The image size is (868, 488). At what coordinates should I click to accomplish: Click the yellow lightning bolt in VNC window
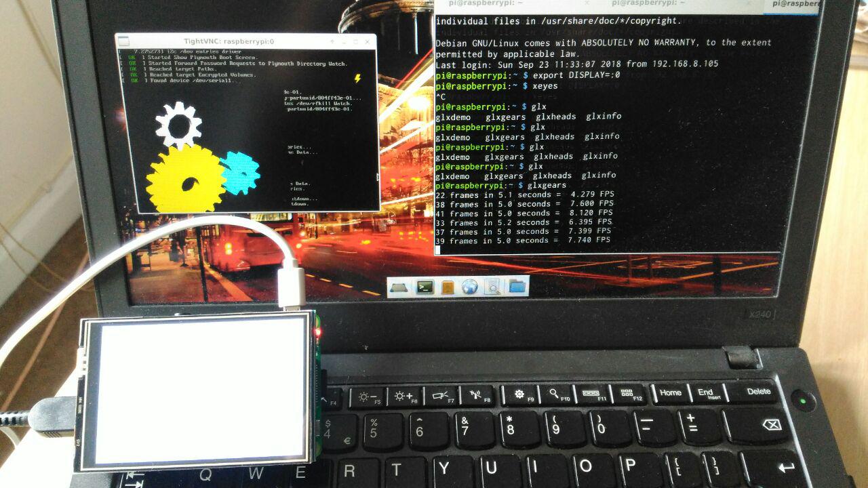point(357,78)
